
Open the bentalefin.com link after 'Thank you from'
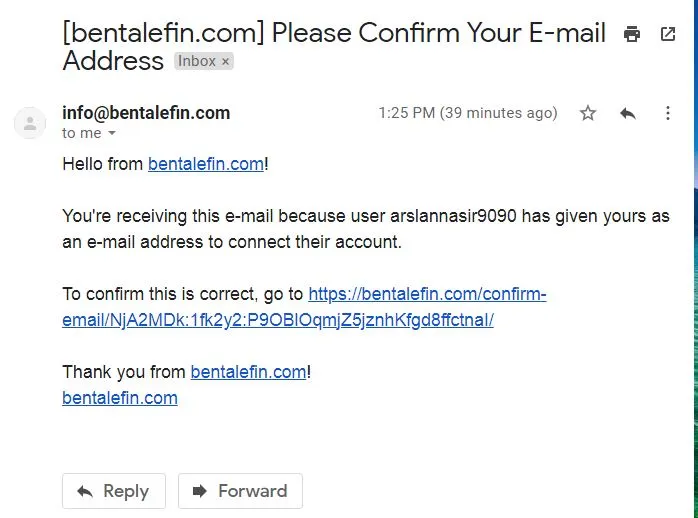pyautogui.click(x=248, y=372)
